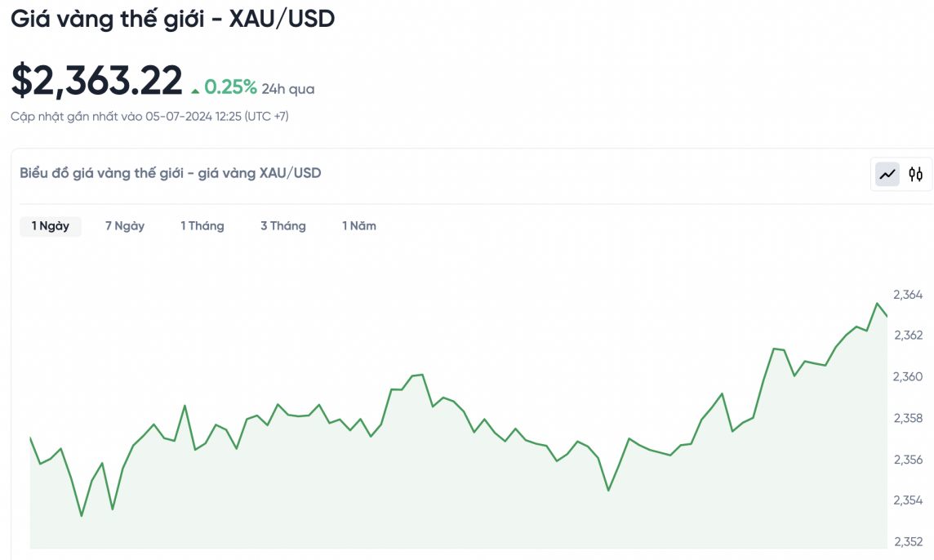The width and height of the screenshot is (934, 560).
Task: Open the 3 Tháng chart range
Action: pos(283,226)
